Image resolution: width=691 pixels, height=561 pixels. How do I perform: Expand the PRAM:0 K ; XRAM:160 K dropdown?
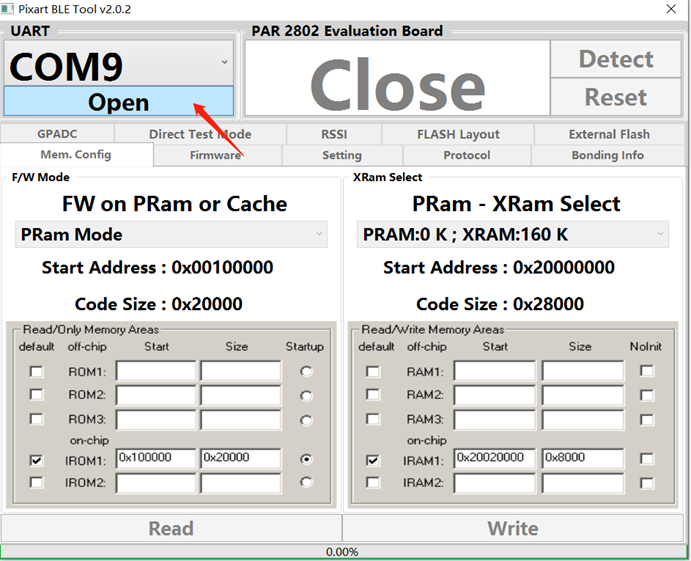click(x=513, y=234)
